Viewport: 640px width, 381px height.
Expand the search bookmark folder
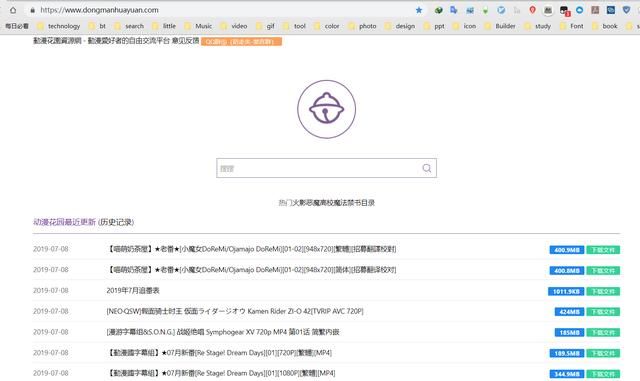click(x=129, y=26)
